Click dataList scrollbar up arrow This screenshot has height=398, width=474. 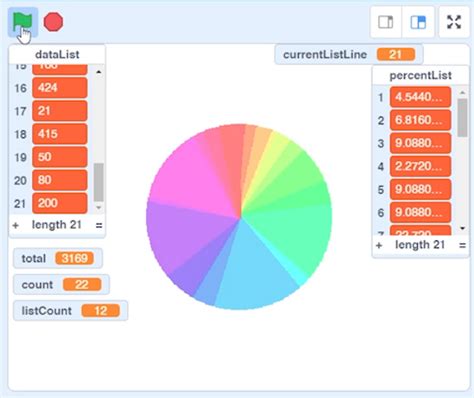[x=99, y=72]
